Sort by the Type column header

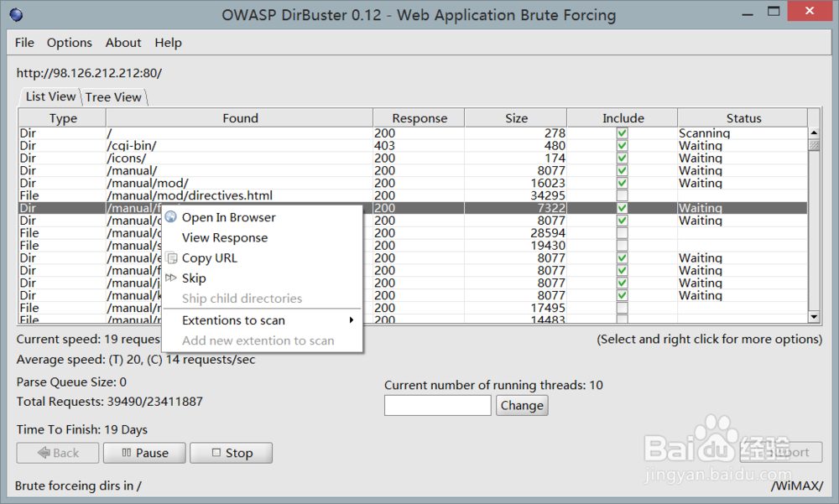pyautogui.click(x=63, y=118)
